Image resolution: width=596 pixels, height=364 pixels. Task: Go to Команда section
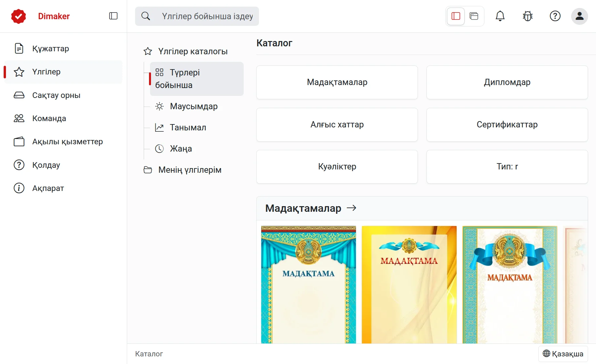[63, 118]
